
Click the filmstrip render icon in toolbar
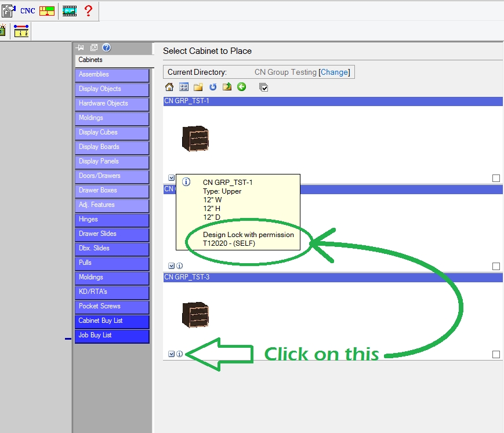click(70, 10)
